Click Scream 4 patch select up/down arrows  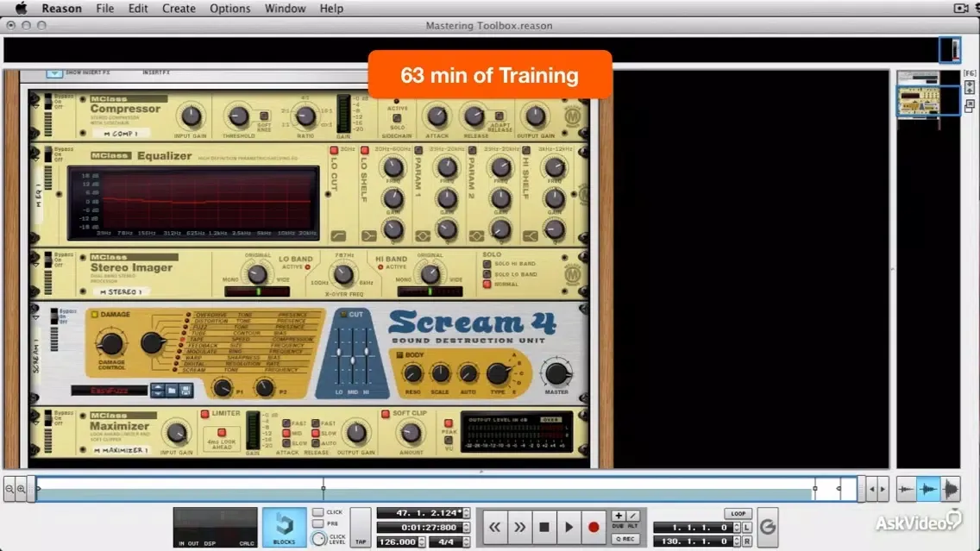(158, 391)
